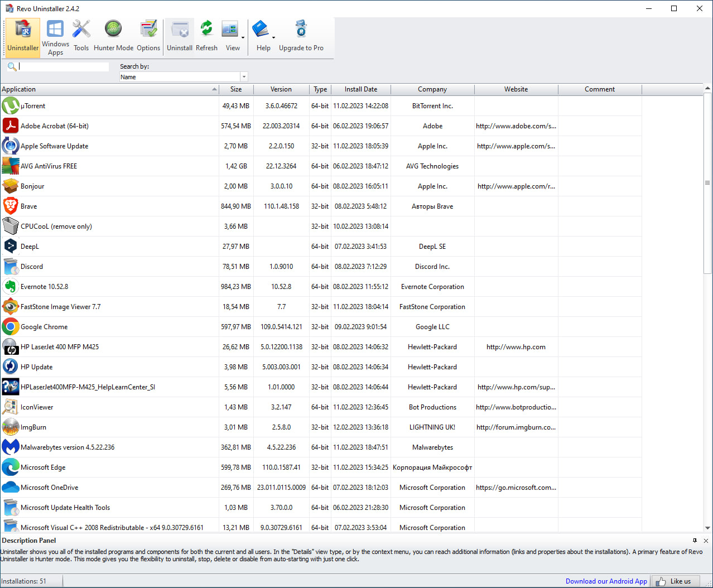Sort by Comment column header
Viewport: 713px width, 588px height.
(600, 89)
